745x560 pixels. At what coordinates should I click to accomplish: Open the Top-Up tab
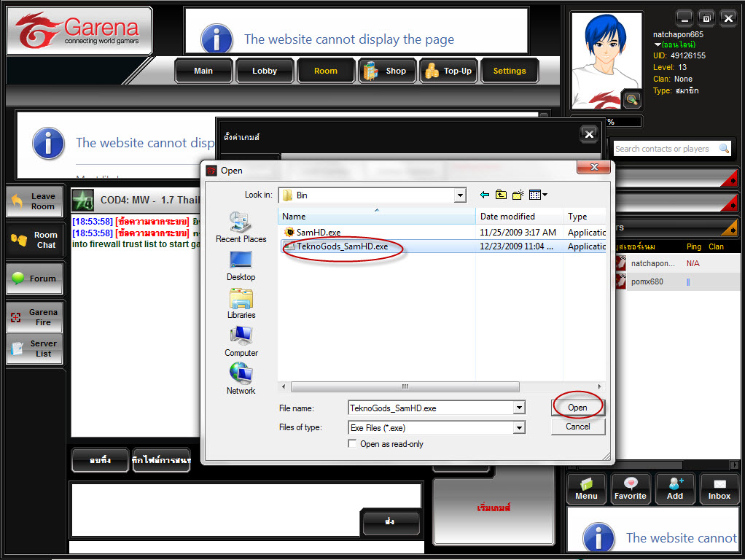(x=448, y=71)
